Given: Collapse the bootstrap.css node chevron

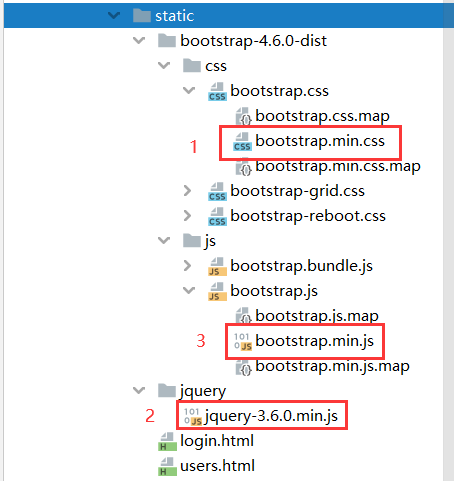Looking at the screenshot, I should [x=189, y=91].
